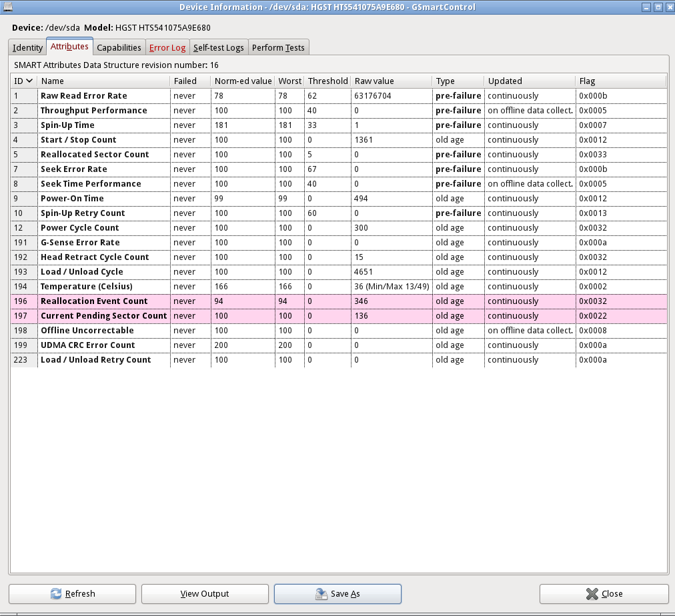
Task: Select the Attributes tab
Action: (x=69, y=47)
